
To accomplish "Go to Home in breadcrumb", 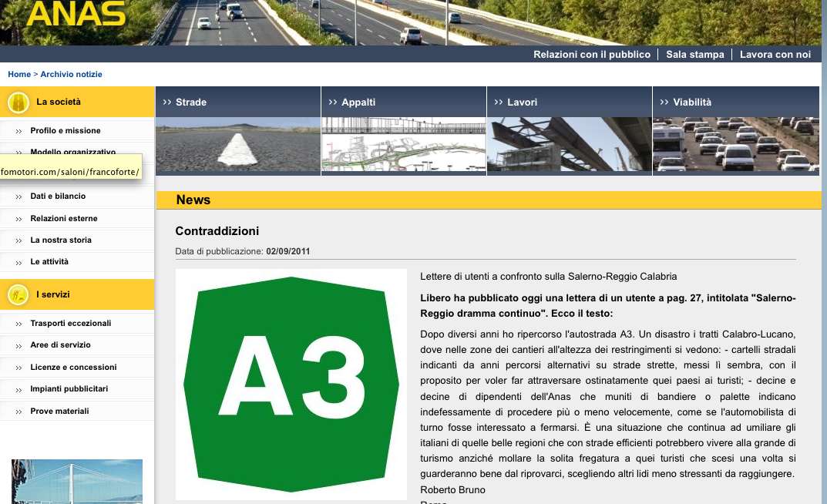I will 19,74.
